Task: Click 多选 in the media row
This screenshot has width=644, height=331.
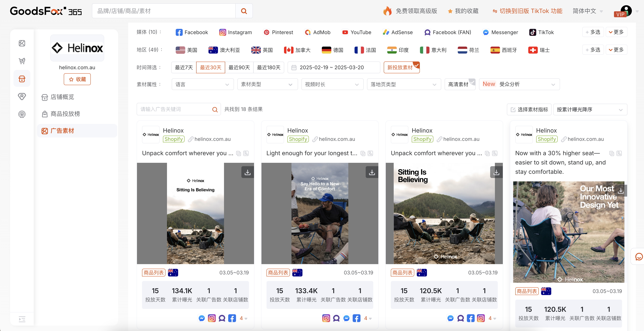Action: (x=593, y=32)
